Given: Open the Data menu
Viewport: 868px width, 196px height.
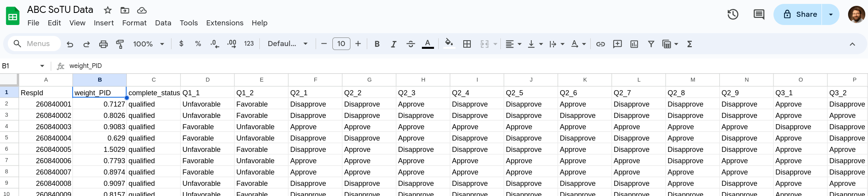Looking at the screenshot, I should (x=163, y=23).
